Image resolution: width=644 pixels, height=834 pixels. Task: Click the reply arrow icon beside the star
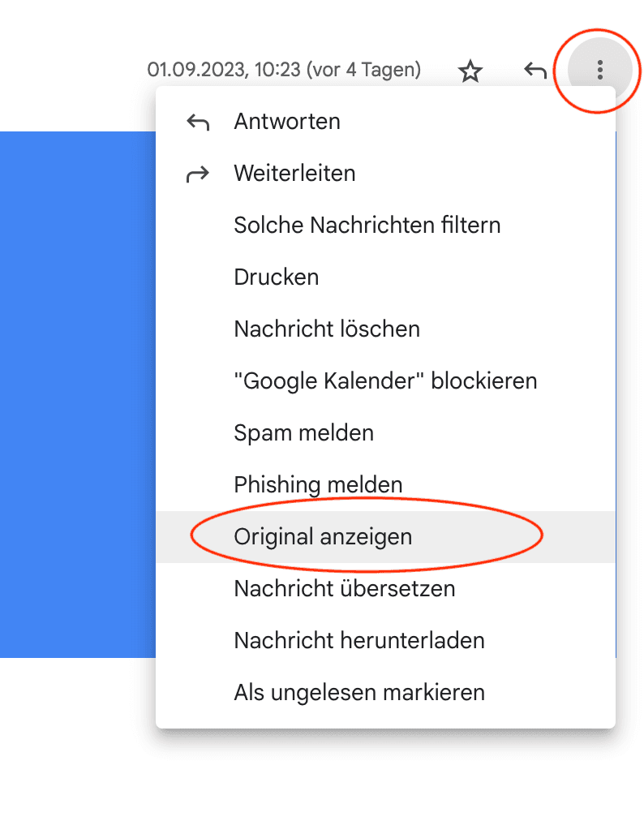[x=535, y=71]
